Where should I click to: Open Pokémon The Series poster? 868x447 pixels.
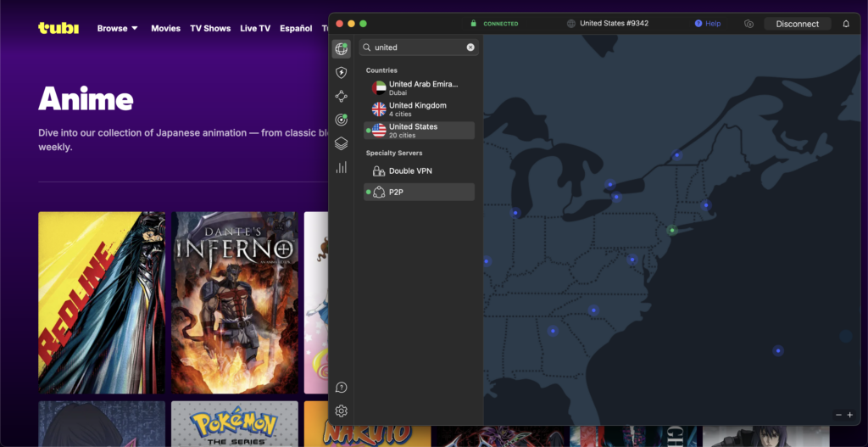click(235, 424)
